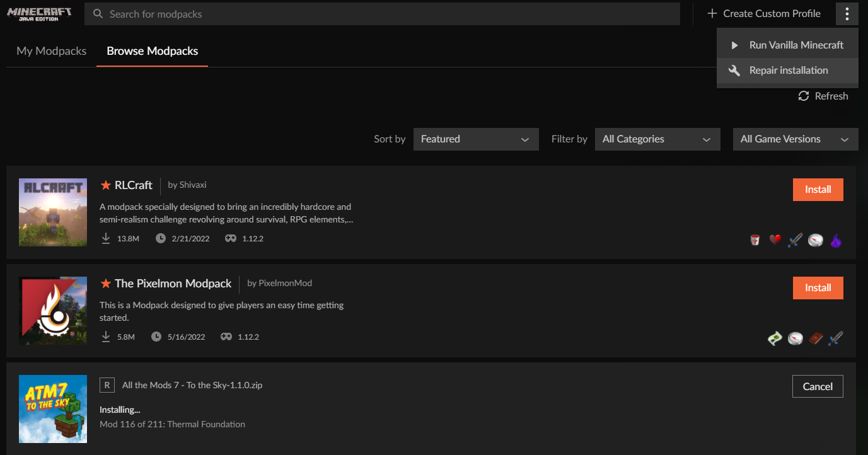868x455 pixels.
Task: Click the red bucket category icon on RLCraft
Action: click(x=755, y=239)
